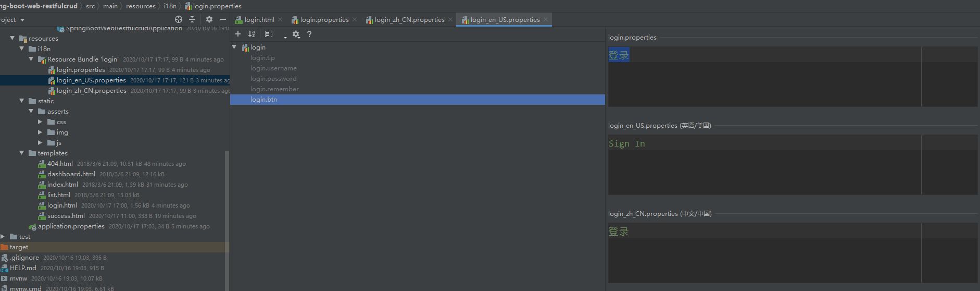This screenshot has width=980, height=291.
Task: Switch to login.html editor tab
Action: (259, 19)
